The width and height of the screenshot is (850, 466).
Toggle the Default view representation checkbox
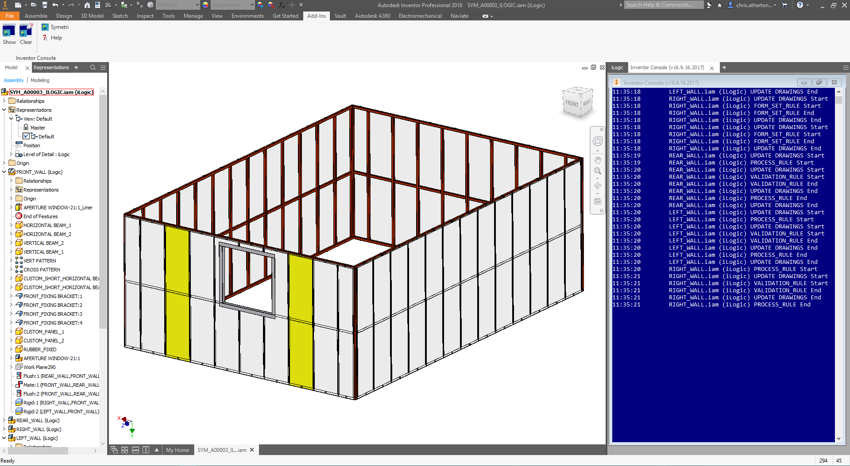pos(26,137)
